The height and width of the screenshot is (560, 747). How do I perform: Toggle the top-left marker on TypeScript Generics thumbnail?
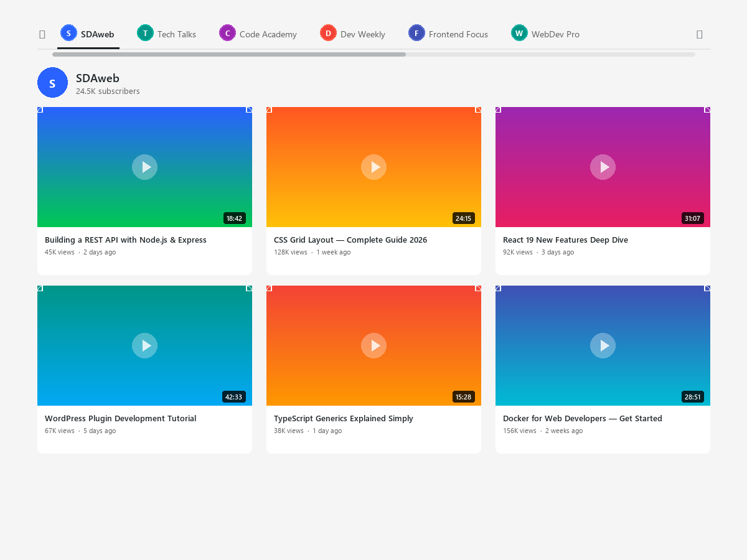click(269, 288)
